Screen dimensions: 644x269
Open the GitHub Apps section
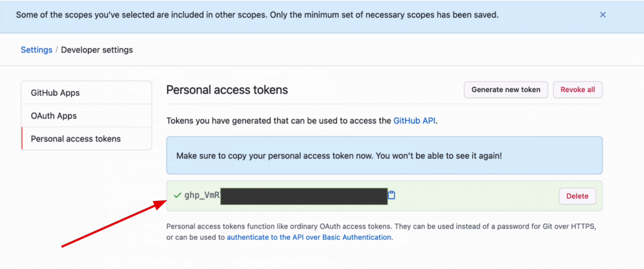point(55,93)
